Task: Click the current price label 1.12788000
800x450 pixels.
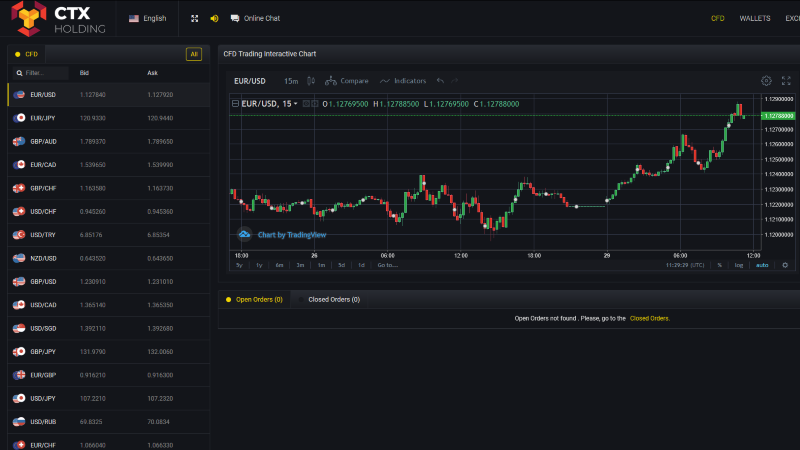Action: coord(779,116)
